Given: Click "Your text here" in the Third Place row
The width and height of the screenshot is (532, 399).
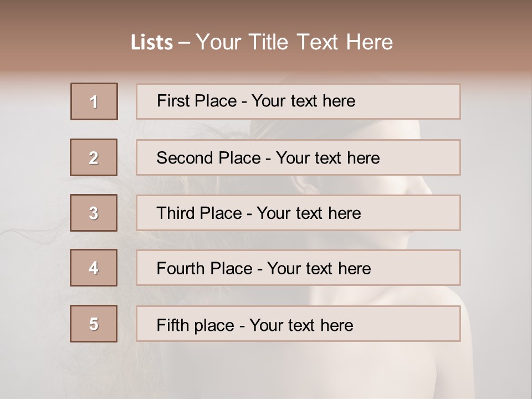Looking at the screenshot, I should (x=309, y=213).
